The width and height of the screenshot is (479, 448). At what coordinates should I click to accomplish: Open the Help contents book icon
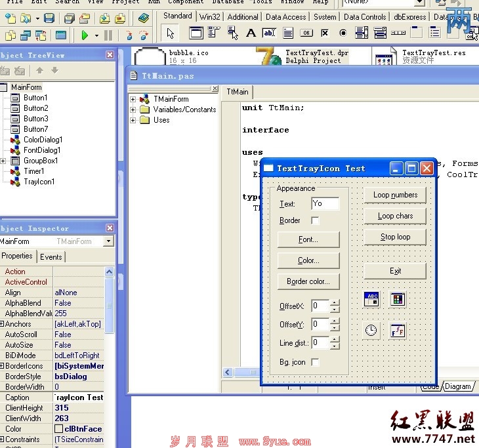coord(143,18)
